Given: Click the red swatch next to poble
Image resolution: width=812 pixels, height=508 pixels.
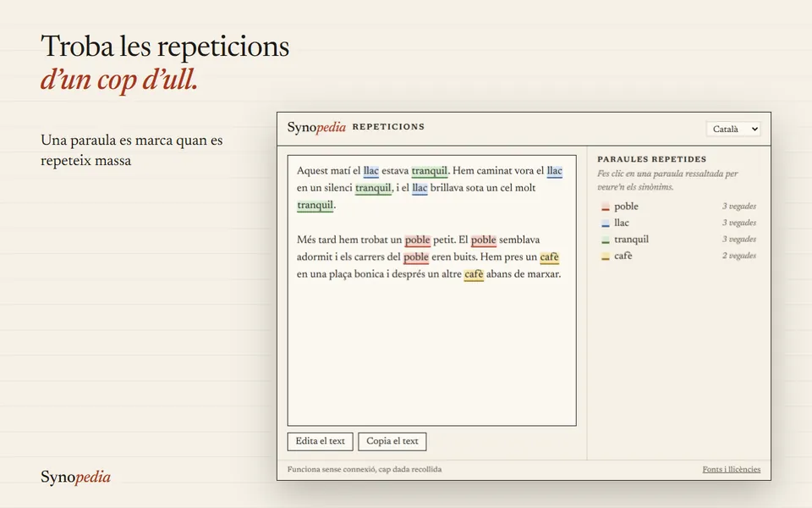Looking at the screenshot, I should point(606,207).
